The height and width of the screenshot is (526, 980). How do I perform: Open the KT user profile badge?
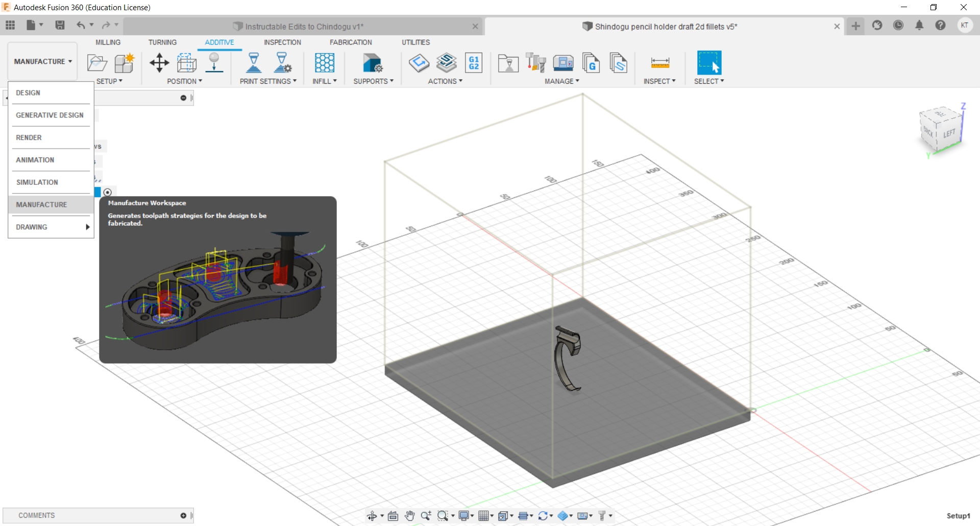coord(965,26)
